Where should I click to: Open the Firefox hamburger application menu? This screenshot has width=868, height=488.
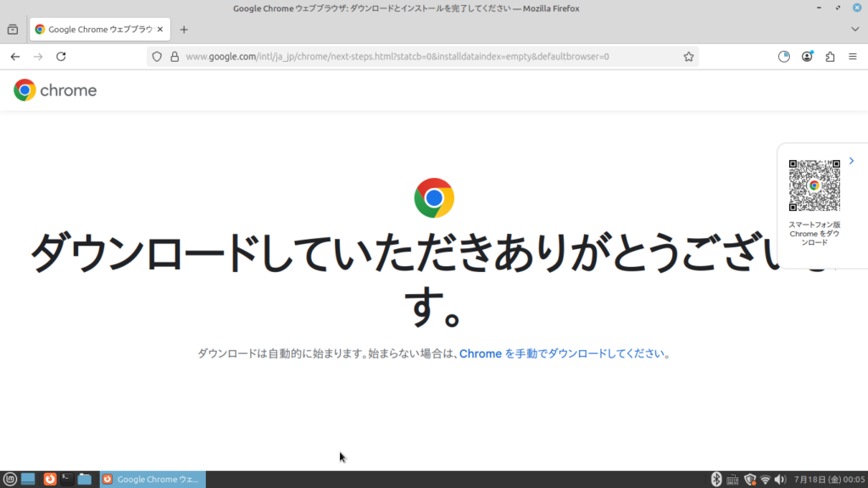pyautogui.click(x=852, y=57)
